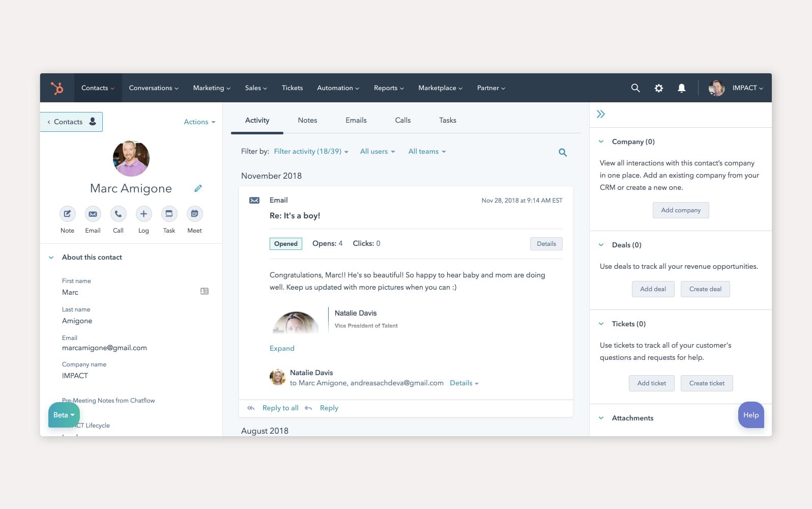Open the Sales menu
This screenshot has height=509, width=812.
click(x=256, y=88)
